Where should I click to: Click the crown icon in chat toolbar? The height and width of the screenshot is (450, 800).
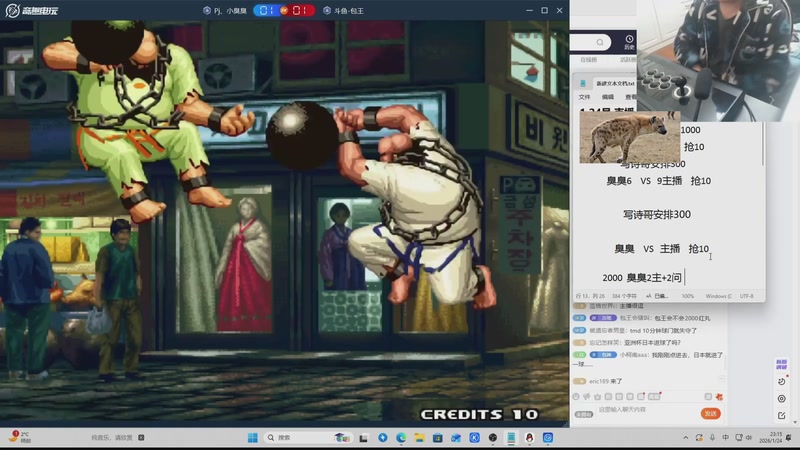pyautogui.click(x=597, y=396)
